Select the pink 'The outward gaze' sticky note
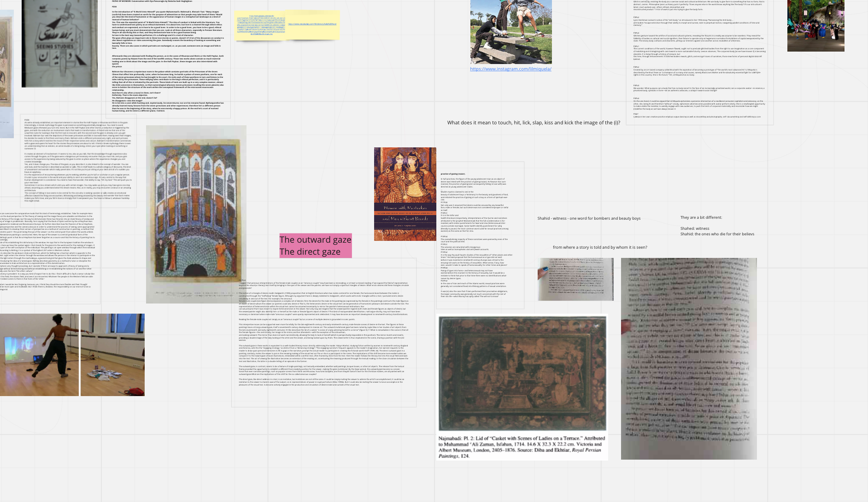Image resolution: width=868 pixels, height=502 pixels. (316, 245)
